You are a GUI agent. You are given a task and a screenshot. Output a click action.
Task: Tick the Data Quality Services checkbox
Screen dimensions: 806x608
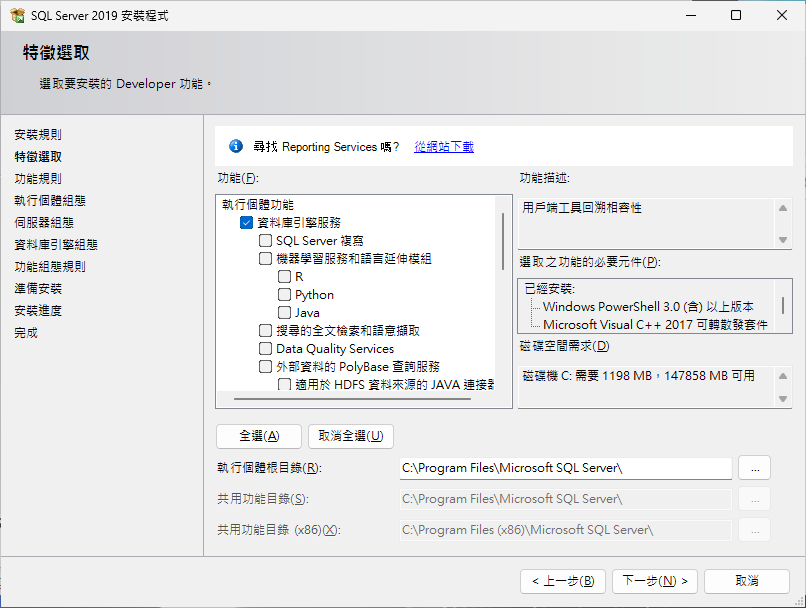point(265,349)
